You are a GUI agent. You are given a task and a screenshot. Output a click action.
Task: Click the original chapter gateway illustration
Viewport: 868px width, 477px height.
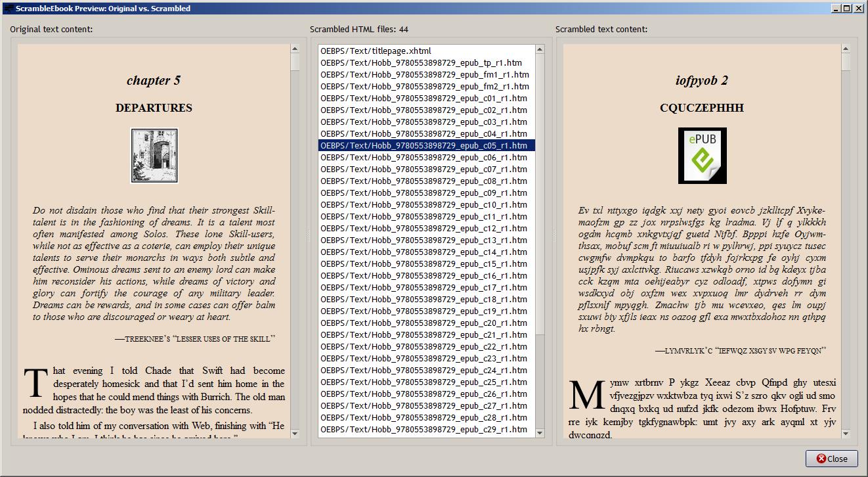pyautogui.click(x=154, y=156)
